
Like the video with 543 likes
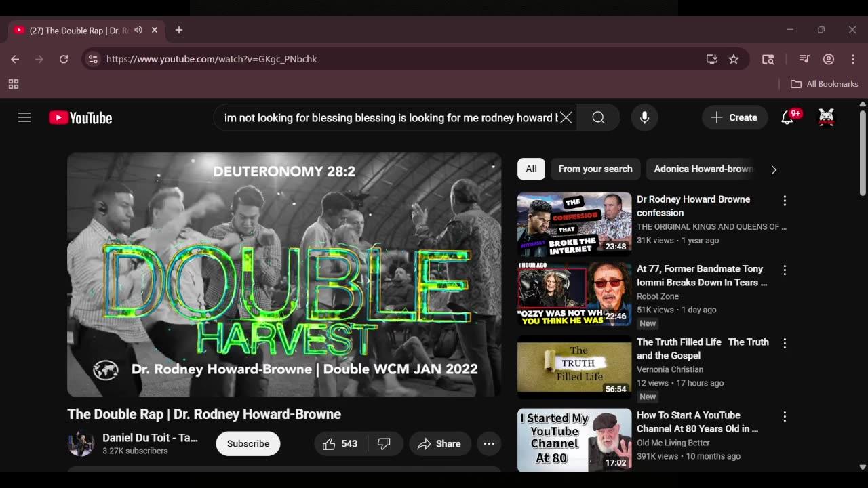click(341, 443)
